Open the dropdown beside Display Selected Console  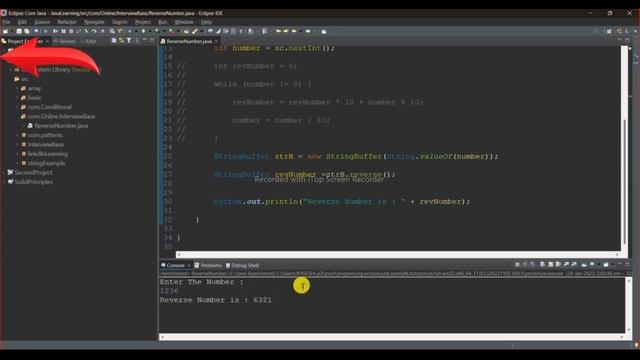pyautogui.click(x=599, y=264)
